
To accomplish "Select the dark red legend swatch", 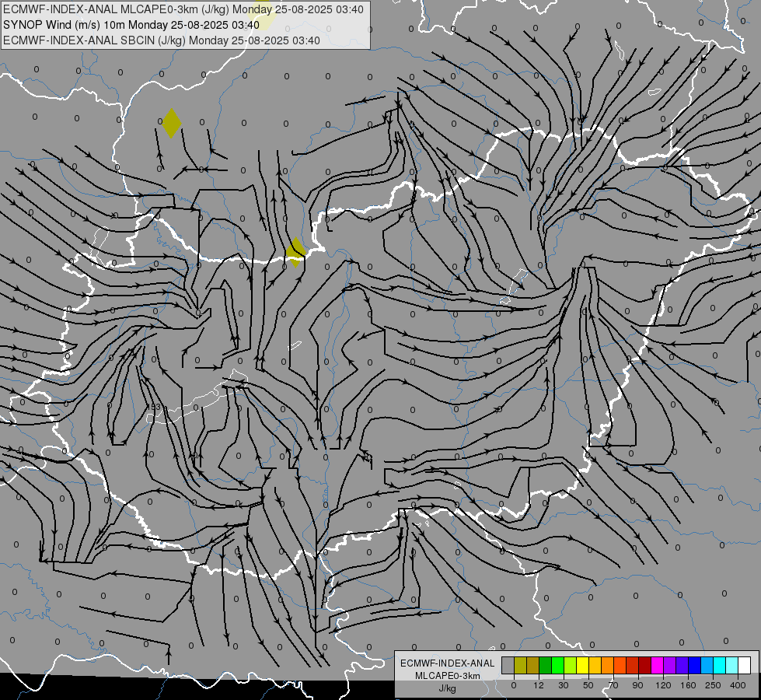I will (x=644, y=665).
